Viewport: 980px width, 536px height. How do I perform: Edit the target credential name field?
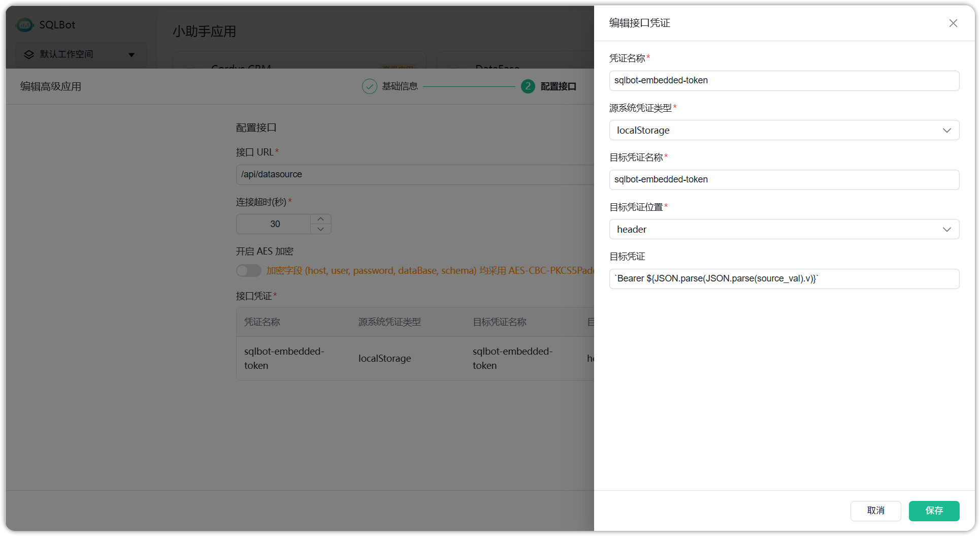(784, 180)
